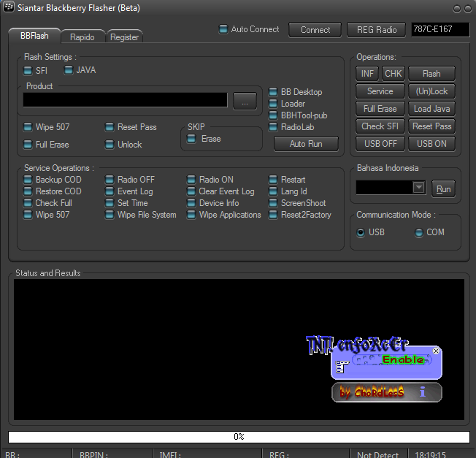Click the Check SFI button
Image resolution: width=476 pixels, height=458 pixels.
pos(380,126)
